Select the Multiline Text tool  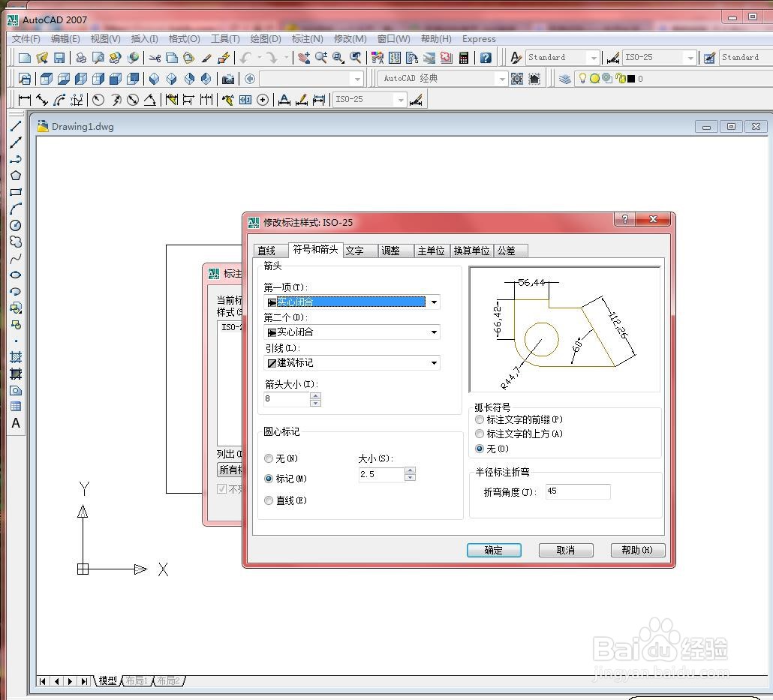[x=16, y=423]
